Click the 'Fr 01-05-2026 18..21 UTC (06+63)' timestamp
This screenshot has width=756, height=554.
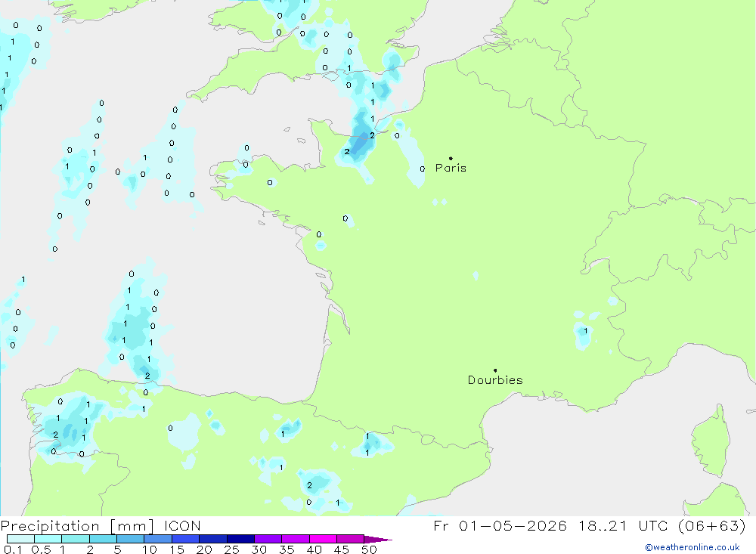point(589,525)
